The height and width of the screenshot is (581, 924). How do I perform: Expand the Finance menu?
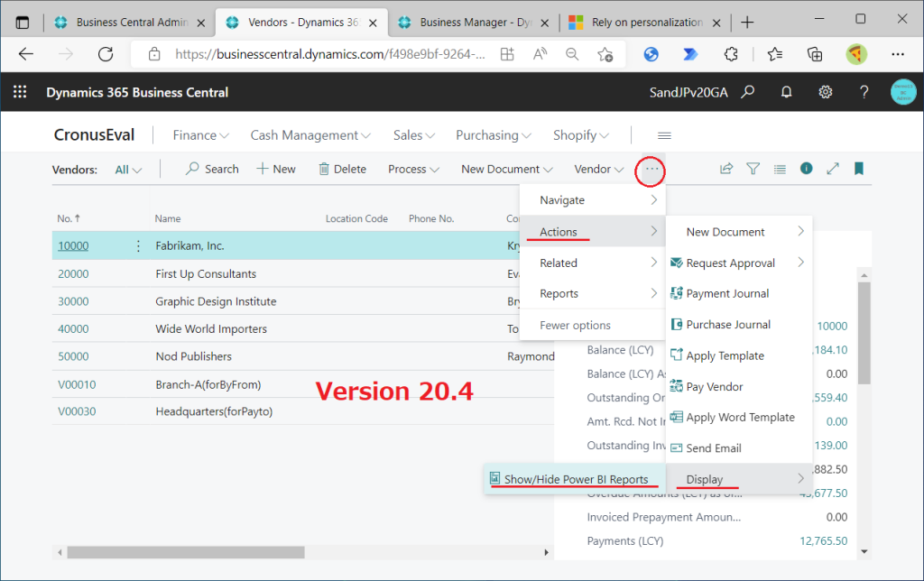200,135
